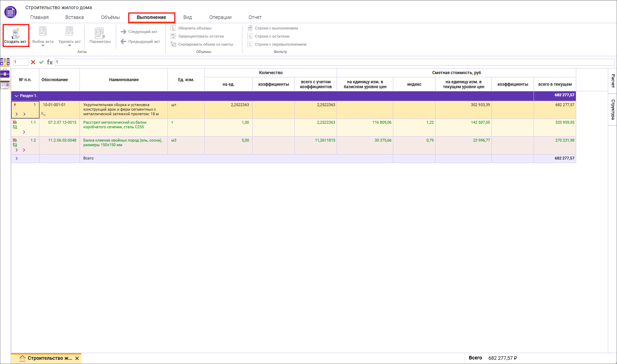617x364 pixels.
Task: Open the Отчет ribbon tab
Action: coord(255,17)
